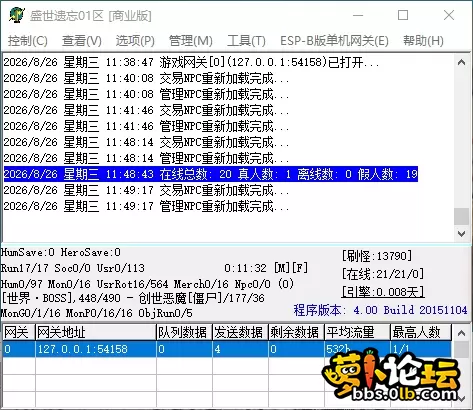The height and width of the screenshot is (410, 473).
Task: Click the [M][F] status indicator
Action: (291, 268)
